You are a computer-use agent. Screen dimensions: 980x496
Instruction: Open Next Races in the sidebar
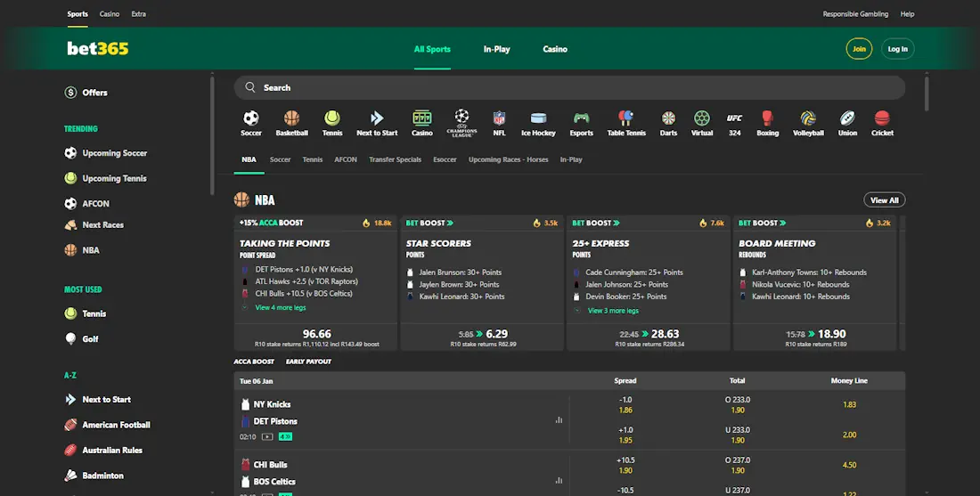pos(94,225)
